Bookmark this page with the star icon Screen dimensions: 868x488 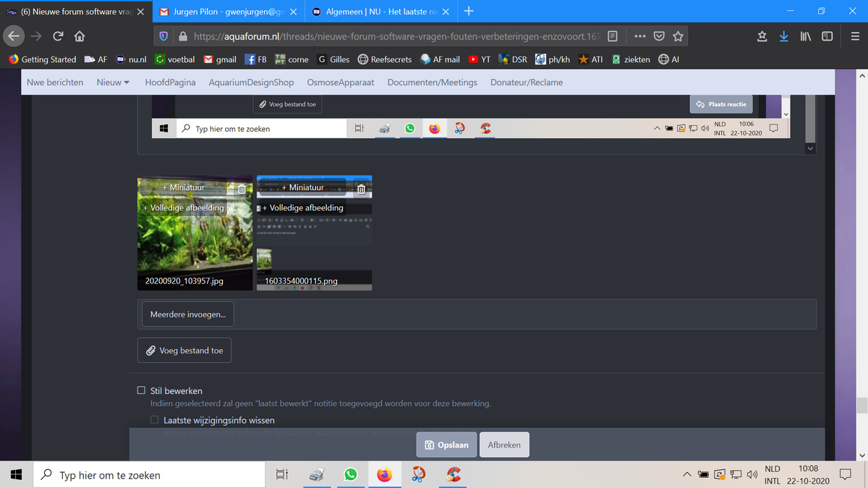tap(678, 36)
